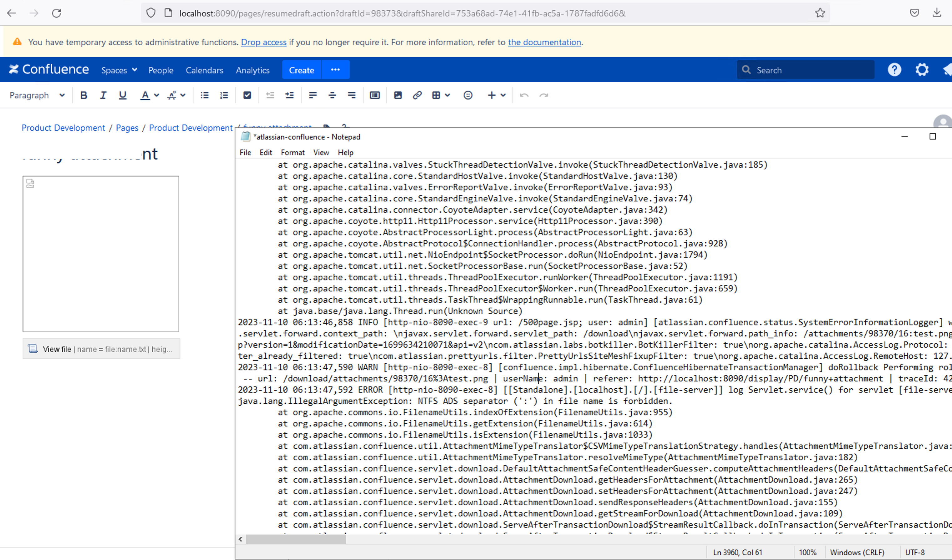Insert a task list checkbox
The image size is (952, 560).
click(247, 95)
